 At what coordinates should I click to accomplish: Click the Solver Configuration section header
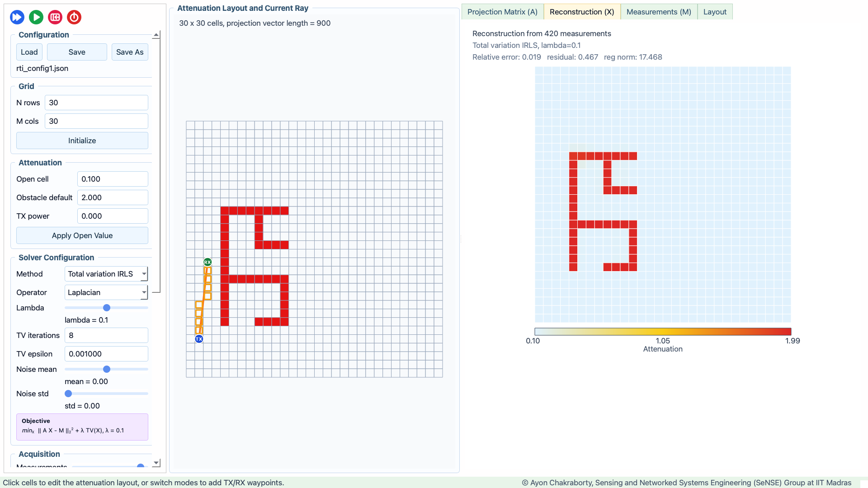56,258
